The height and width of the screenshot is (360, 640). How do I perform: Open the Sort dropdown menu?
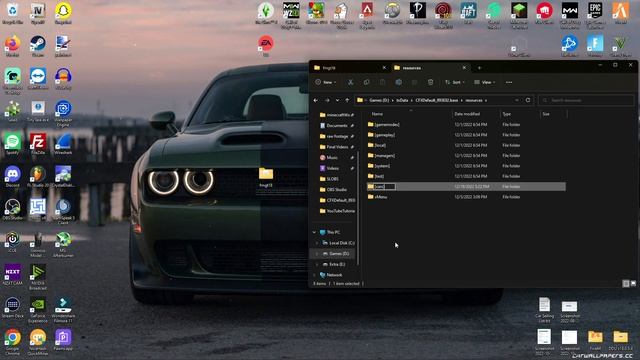(x=455, y=82)
